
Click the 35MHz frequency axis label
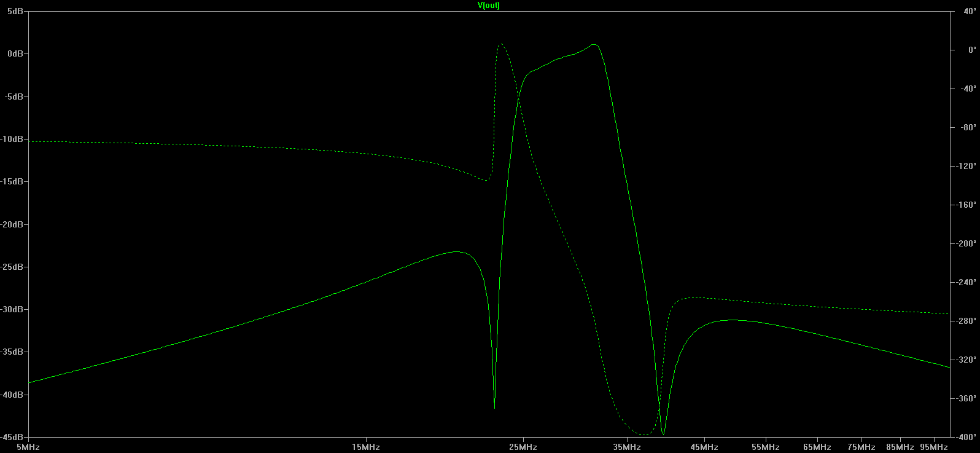[x=626, y=447]
